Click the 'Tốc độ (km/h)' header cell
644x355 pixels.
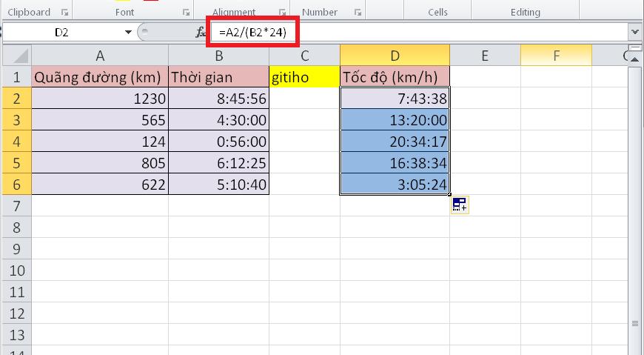pos(395,77)
